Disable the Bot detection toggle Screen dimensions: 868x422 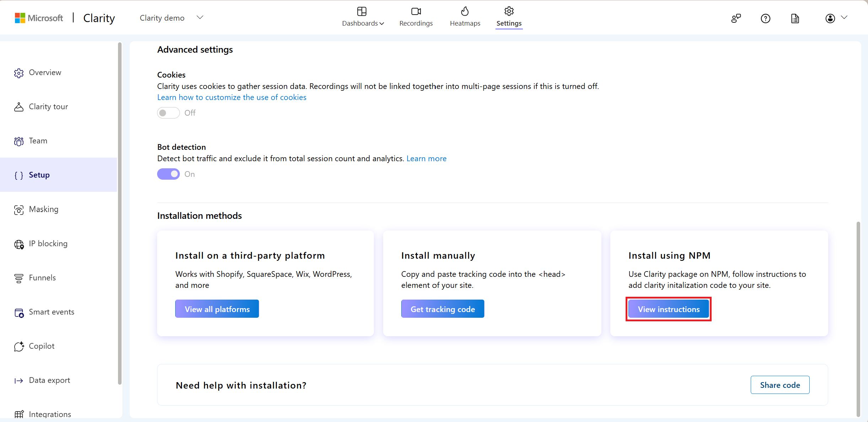pyautogui.click(x=168, y=174)
